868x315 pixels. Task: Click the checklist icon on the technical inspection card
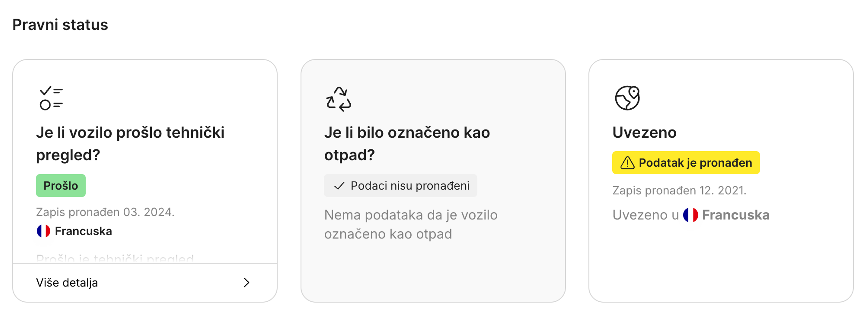tap(51, 98)
